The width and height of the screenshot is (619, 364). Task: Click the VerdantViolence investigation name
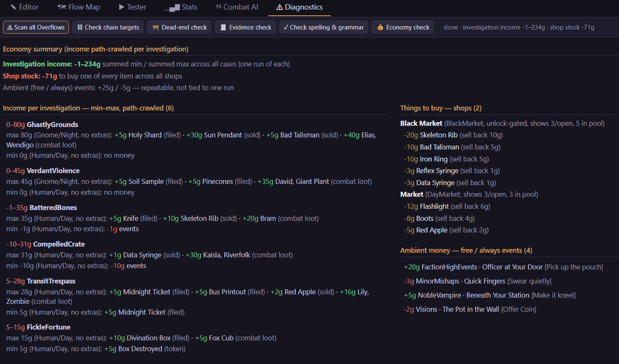[53, 171]
